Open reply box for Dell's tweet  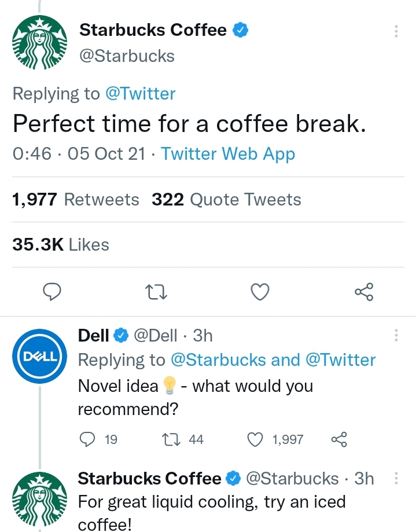pos(87,439)
